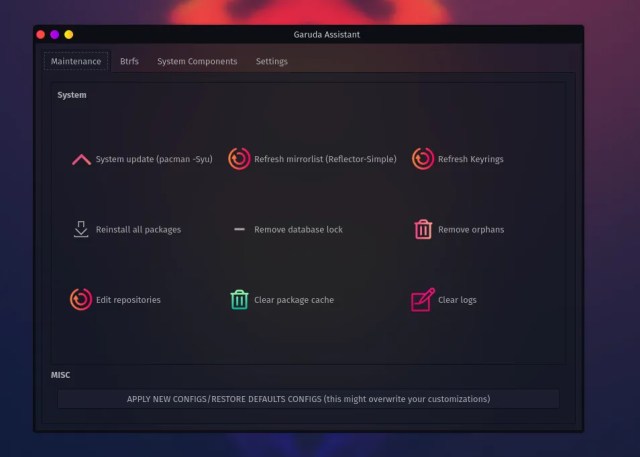Select Clear package cache label
The width and height of the screenshot is (640, 457).
pos(294,300)
